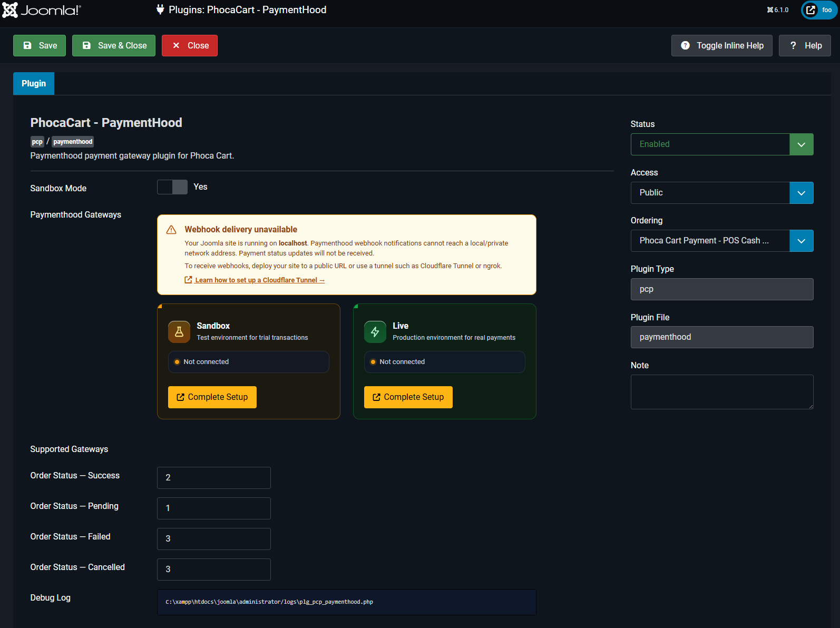This screenshot has width=840, height=628.
Task: Click the paymenthood tag badge
Action: coord(73,142)
